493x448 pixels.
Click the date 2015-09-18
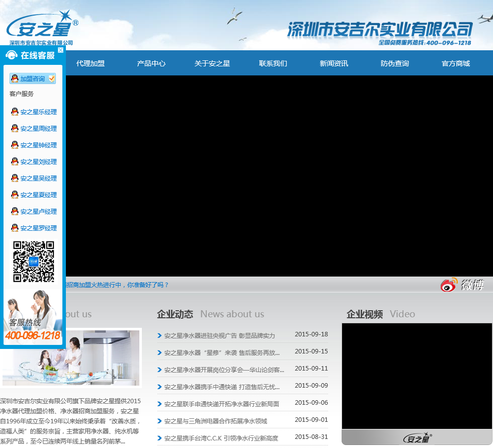pyautogui.click(x=311, y=334)
